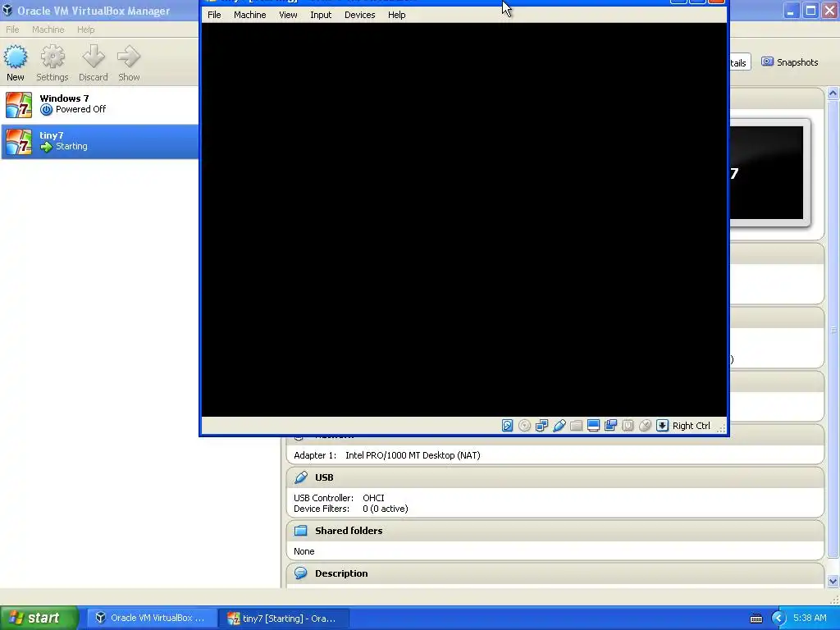Click the Powered Off status text
This screenshot has width=840, height=630.
(x=80, y=109)
